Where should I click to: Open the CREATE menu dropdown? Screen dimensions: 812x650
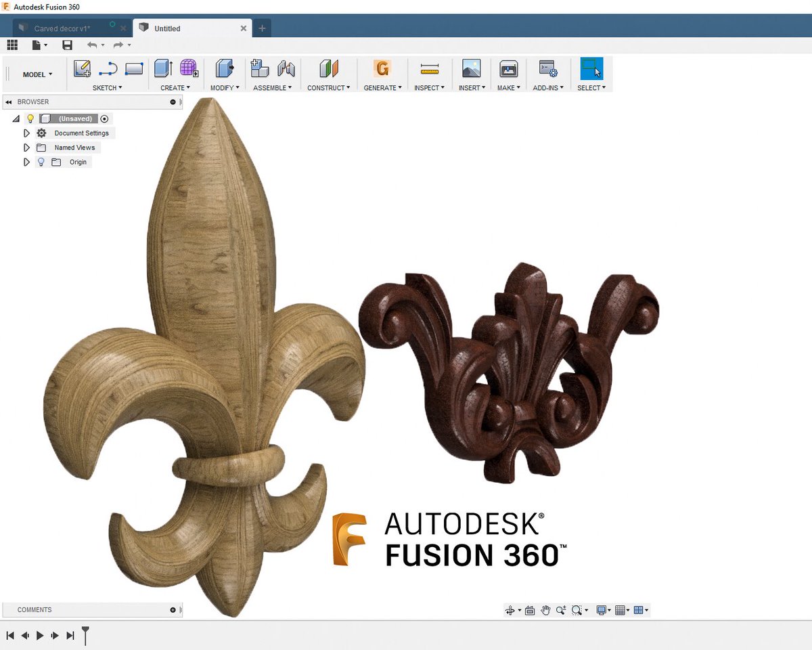[175, 88]
